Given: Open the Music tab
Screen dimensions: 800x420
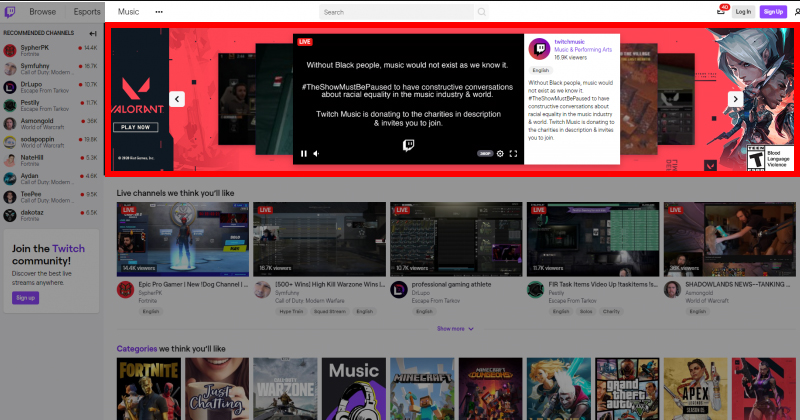Looking at the screenshot, I should 128,12.
